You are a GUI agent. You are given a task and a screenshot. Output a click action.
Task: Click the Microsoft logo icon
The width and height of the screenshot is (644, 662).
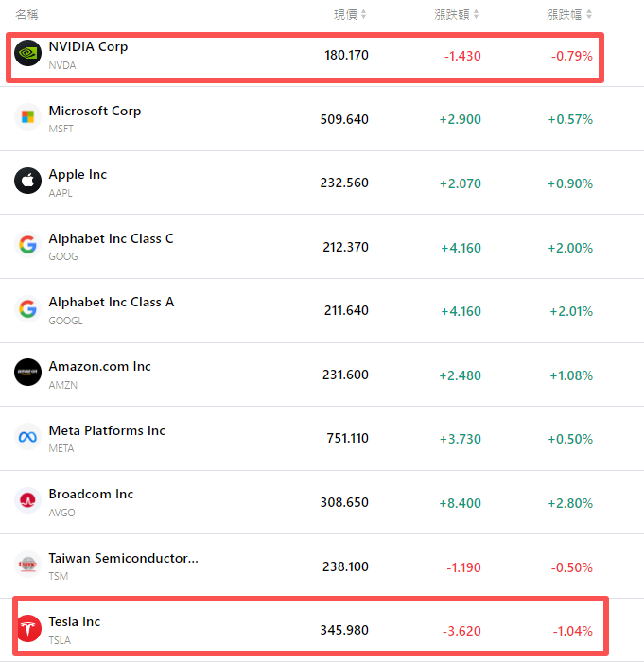[28, 117]
